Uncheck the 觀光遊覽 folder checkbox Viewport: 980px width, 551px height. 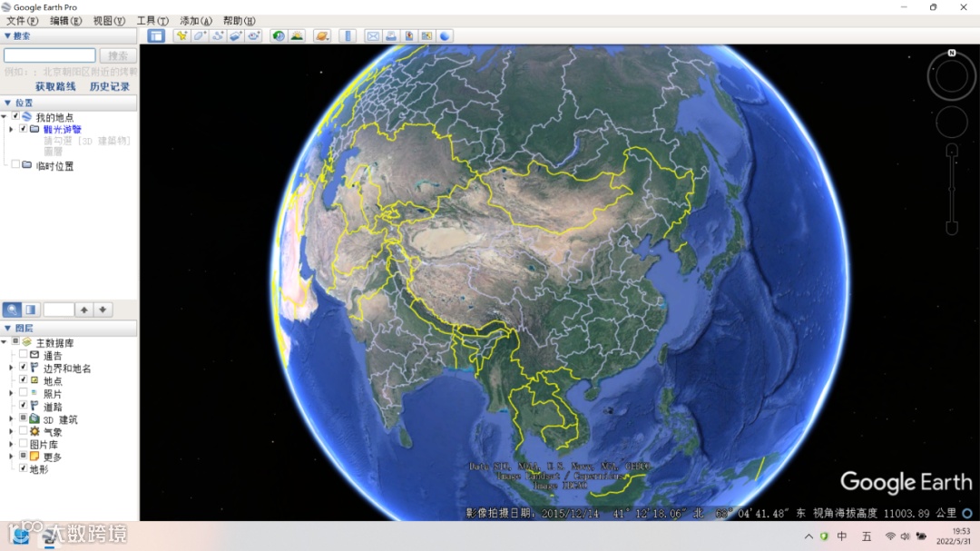pos(23,129)
